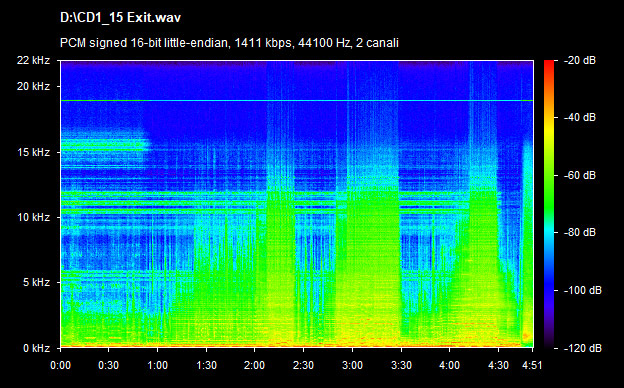This screenshot has width=624, height=388.
Task: Click the 22 kHz frequency axis label
Action: (x=33, y=60)
